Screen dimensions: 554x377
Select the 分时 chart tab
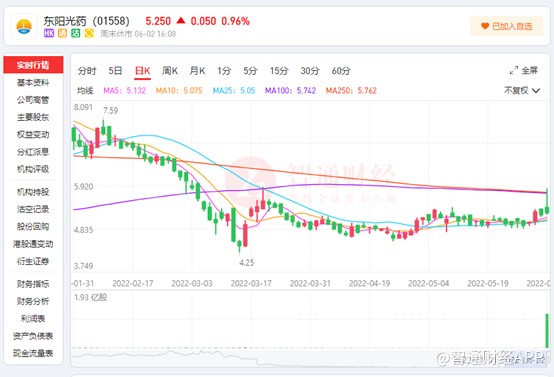click(x=87, y=71)
